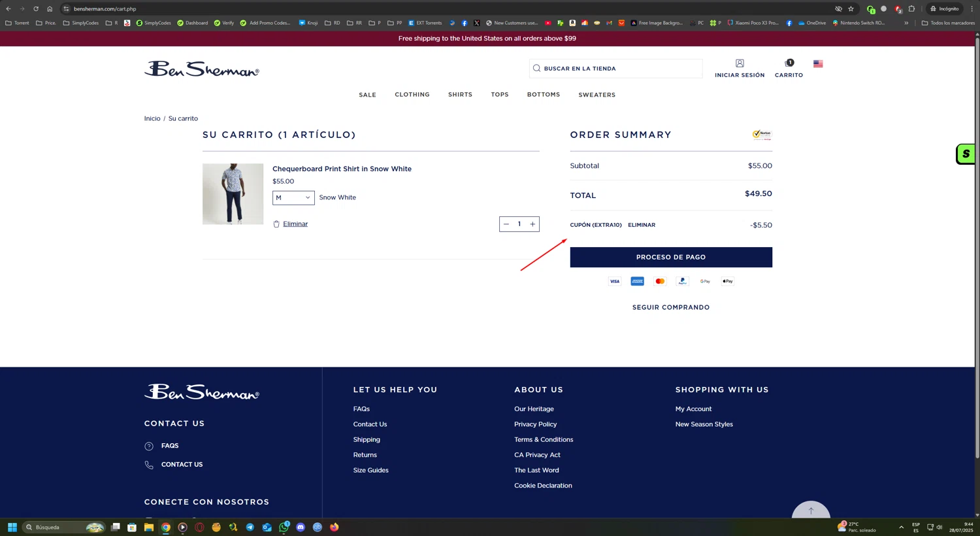Viewport: 980px width, 536px height.
Task: Open the Returns footer link
Action: coord(365,455)
